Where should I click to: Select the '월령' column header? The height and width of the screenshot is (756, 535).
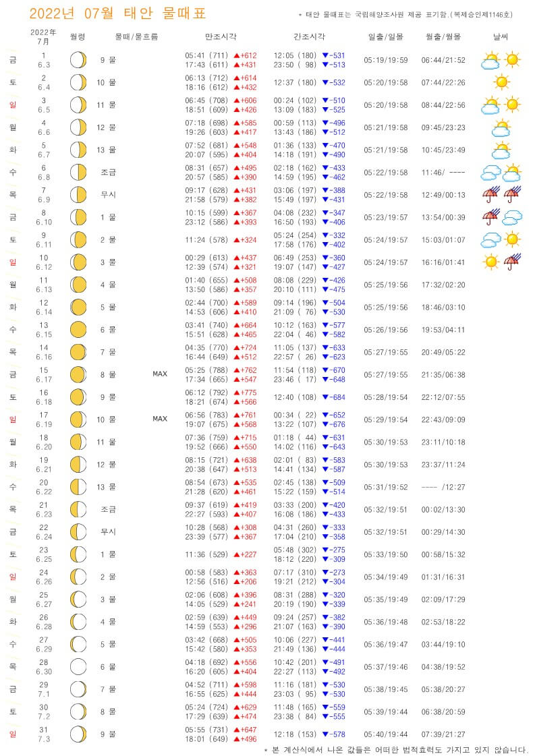coord(78,36)
